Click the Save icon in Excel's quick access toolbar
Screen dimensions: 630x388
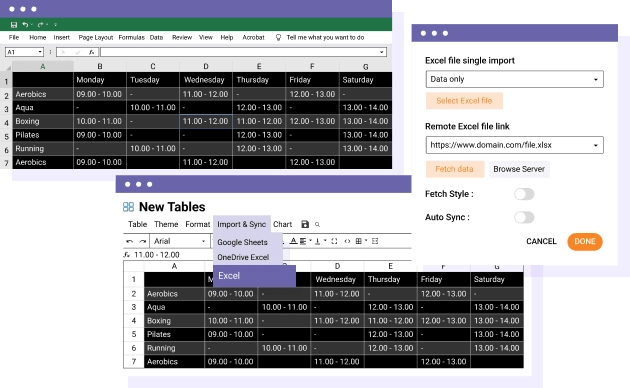pos(14,25)
